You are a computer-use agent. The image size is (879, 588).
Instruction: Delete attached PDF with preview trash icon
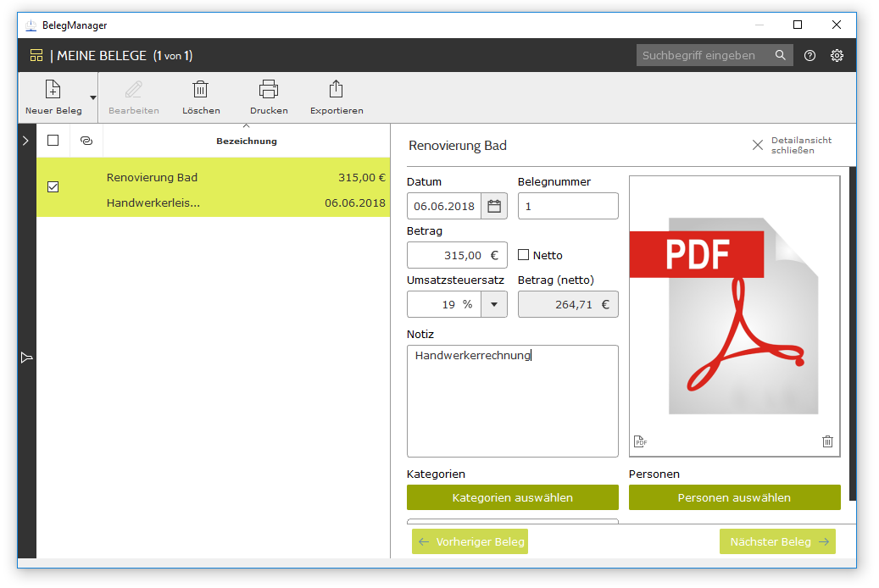827,441
